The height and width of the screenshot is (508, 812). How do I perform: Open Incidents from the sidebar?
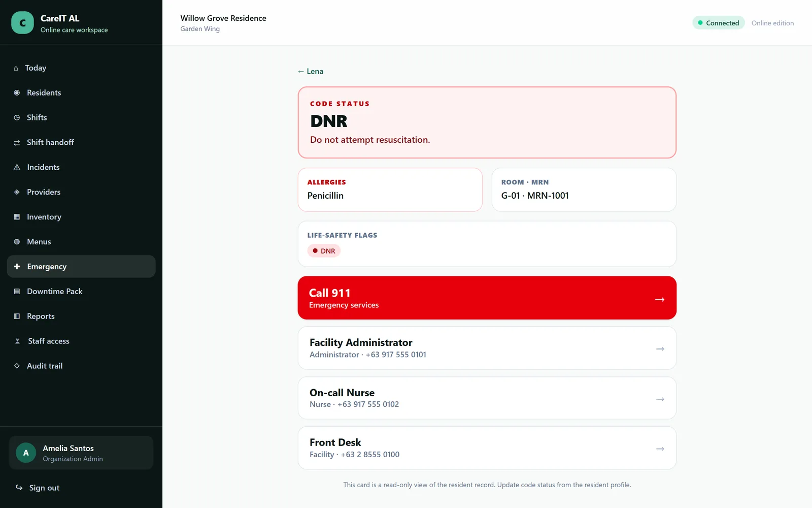coord(81,168)
